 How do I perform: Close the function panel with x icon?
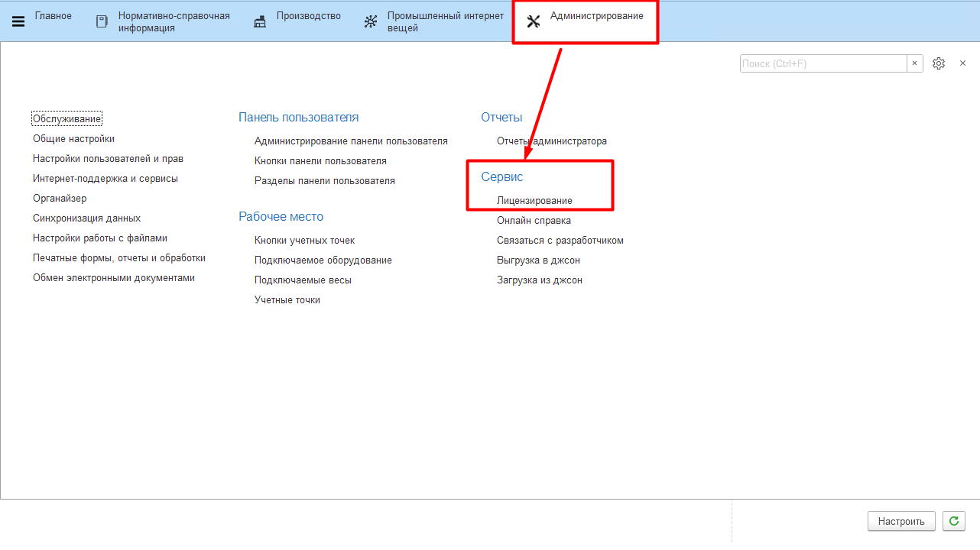[962, 63]
